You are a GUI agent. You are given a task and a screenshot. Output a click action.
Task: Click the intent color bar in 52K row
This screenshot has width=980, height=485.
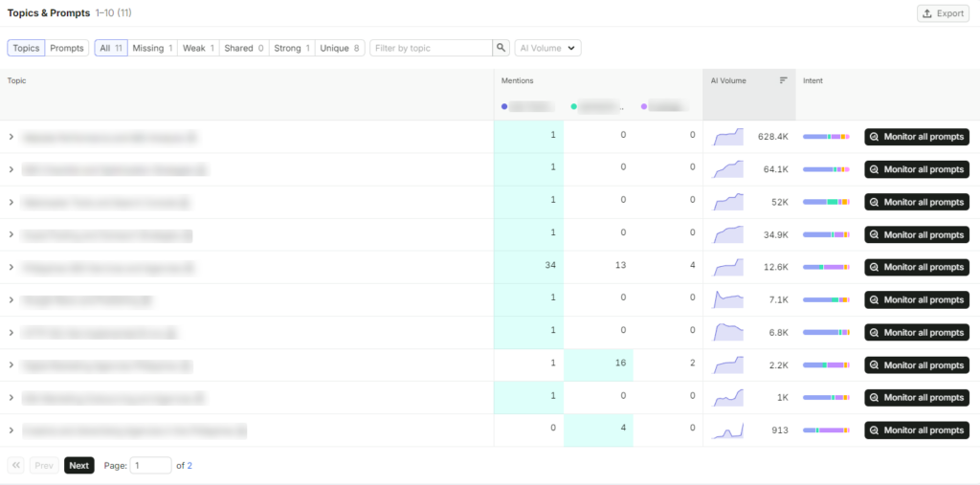(826, 202)
